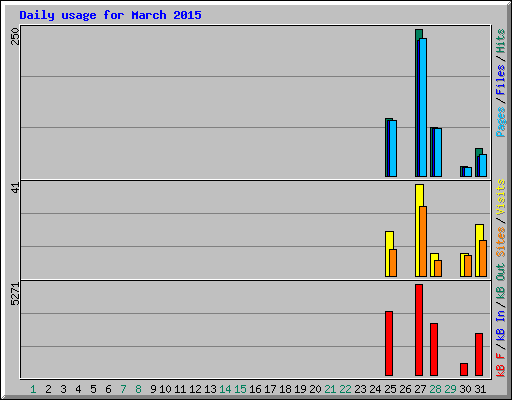Click the red 'kB F' legend label

click(501, 365)
